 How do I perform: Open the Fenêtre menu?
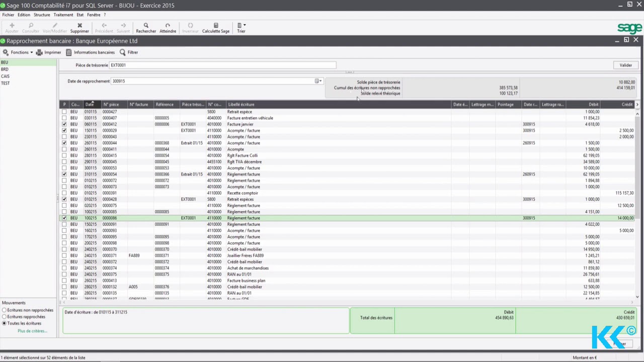[x=94, y=15]
